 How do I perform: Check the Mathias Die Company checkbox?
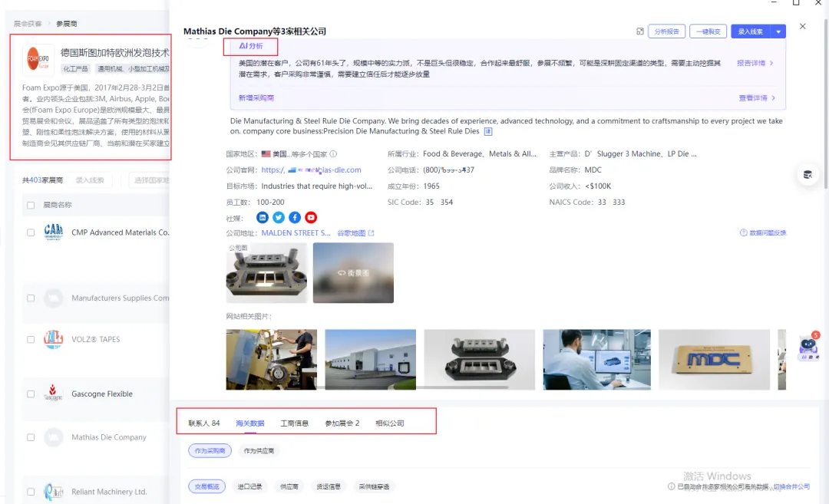(x=31, y=437)
